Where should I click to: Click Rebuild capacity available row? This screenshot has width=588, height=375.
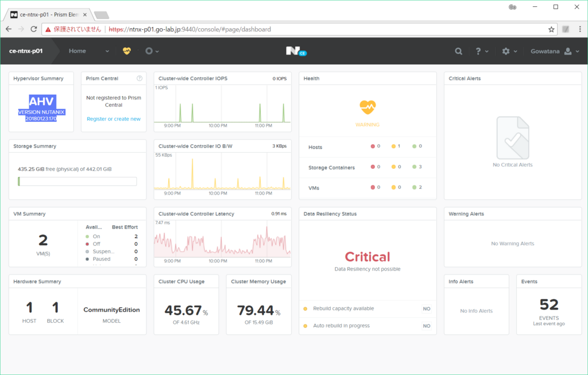[x=367, y=308]
